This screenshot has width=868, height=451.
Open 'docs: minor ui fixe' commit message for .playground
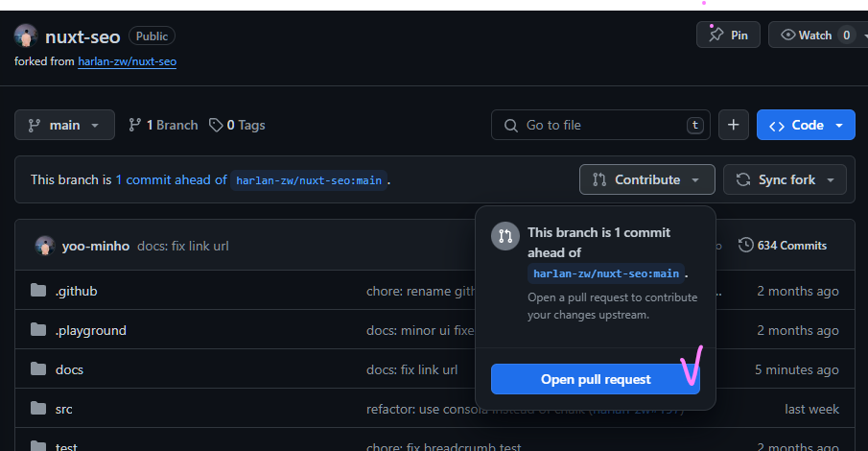pyautogui.click(x=420, y=330)
